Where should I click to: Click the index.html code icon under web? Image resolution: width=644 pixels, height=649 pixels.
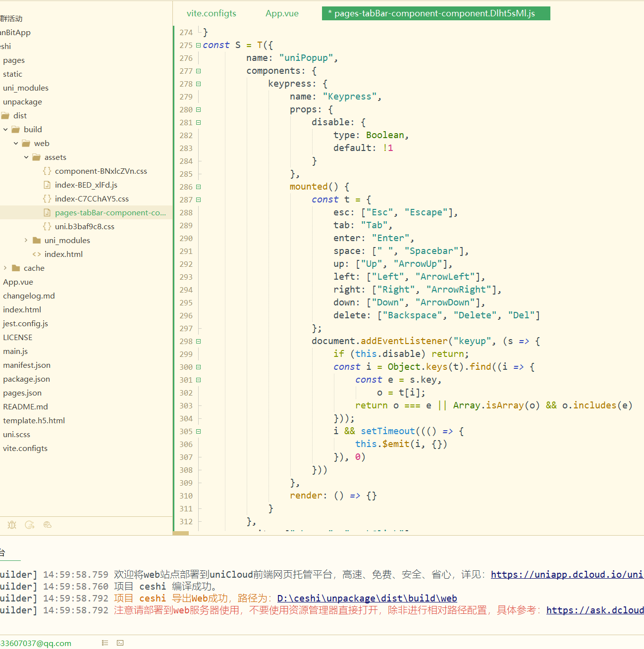point(37,254)
